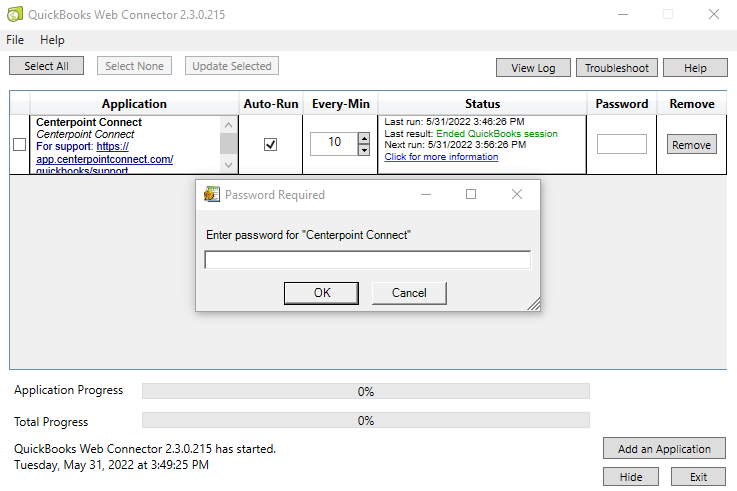The image size is (737, 491).
Task: Click the Help button beside Troubleshoot
Action: 695,68
